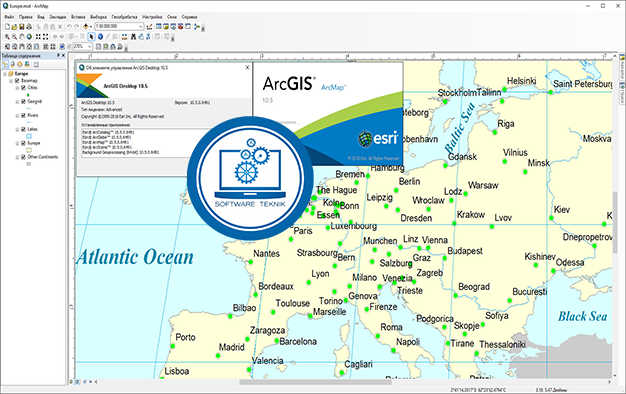Open the Геообработка menu
Image resolution: width=626 pixels, height=394 pixels.
click(124, 17)
